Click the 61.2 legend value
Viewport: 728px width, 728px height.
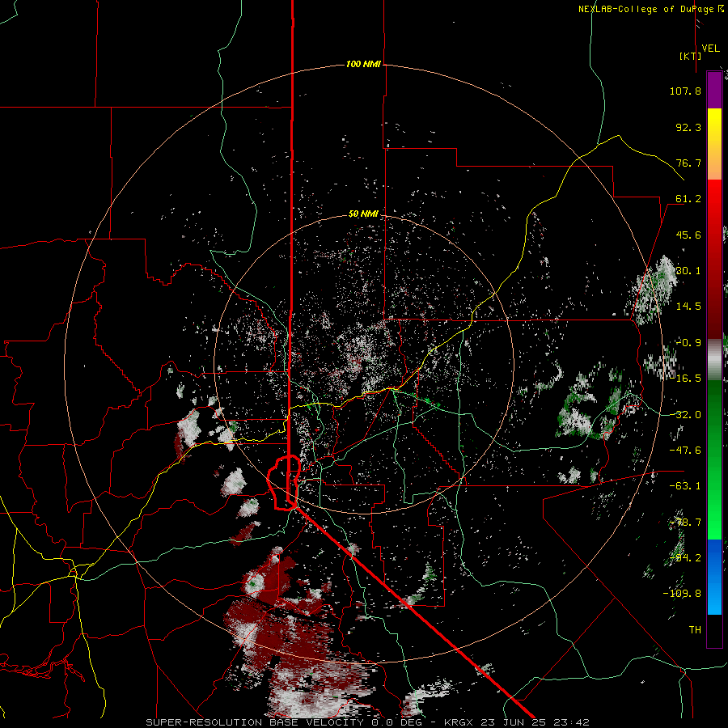(688, 199)
